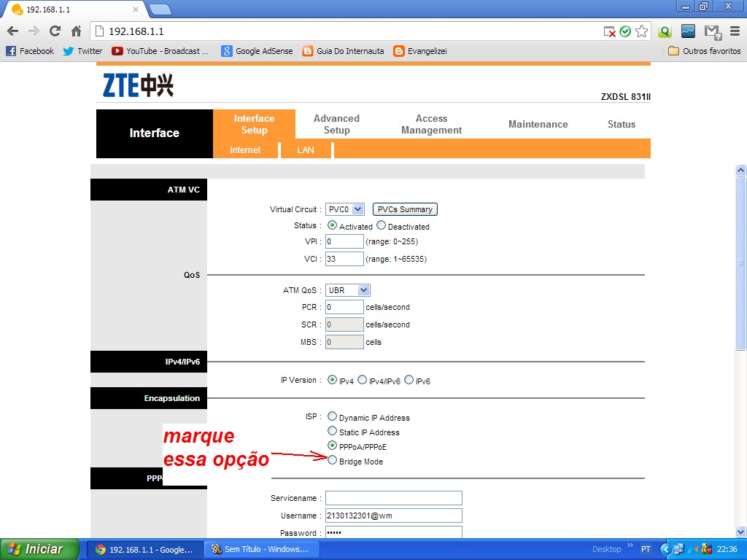Expand hidden icons in the system tray
This screenshot has height=560, width=747.
point(666,548)
